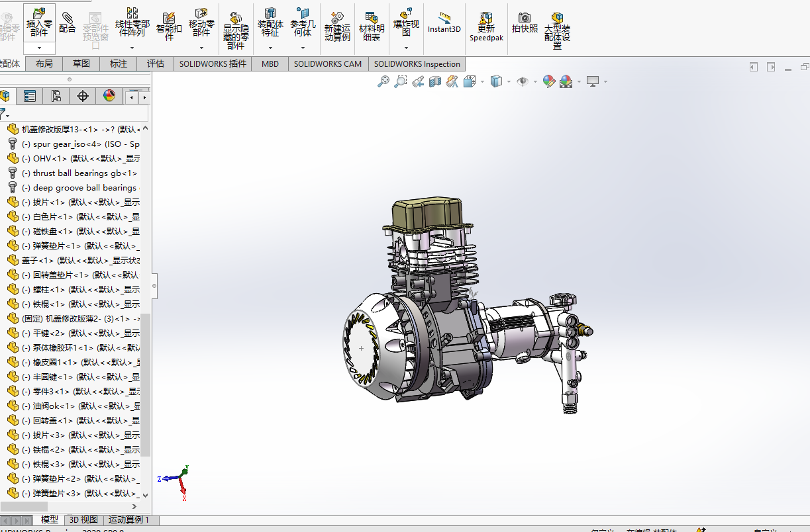Click the Hide/Show Items eye icon
The width and height of the screenshot is (810, 532).
point(523,81)
